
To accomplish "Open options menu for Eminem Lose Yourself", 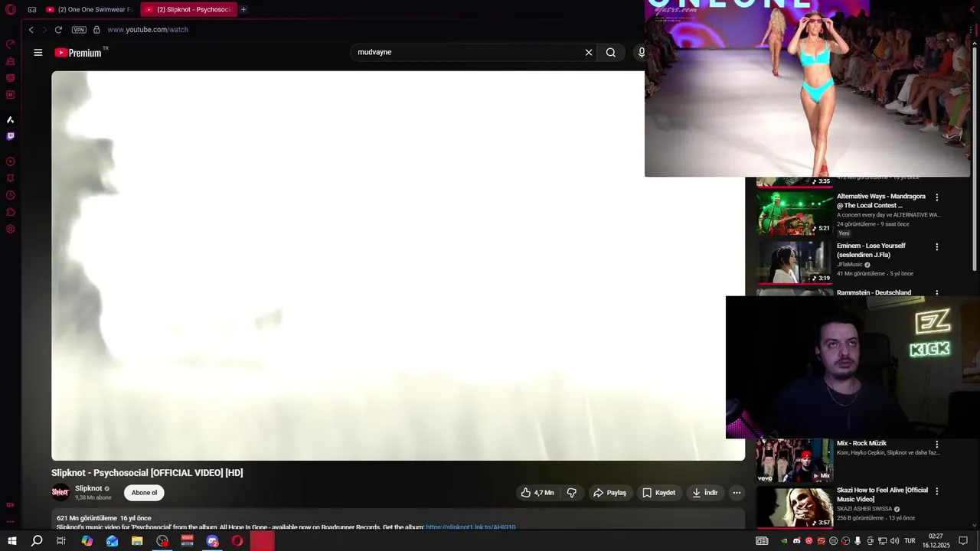I will tap(936, 247).
